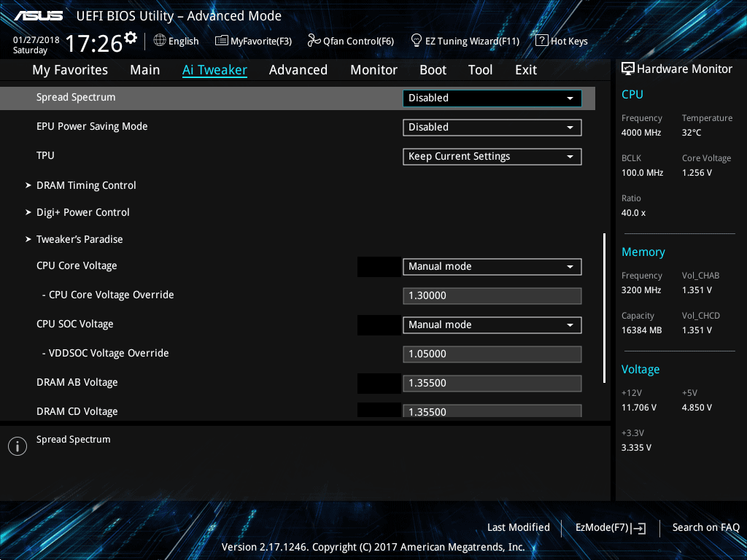Select the EPU Power Saving Mode label

pyautogui.click(x=92, y=126)
